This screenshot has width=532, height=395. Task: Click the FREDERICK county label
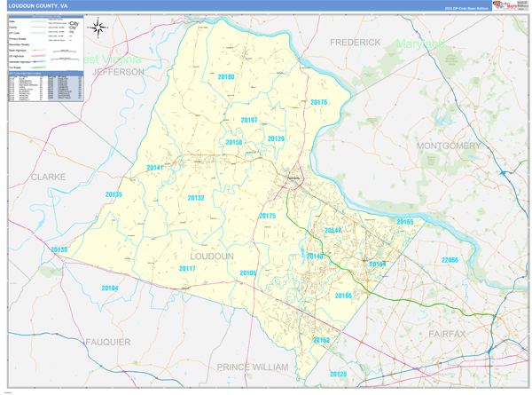point(356,42)
